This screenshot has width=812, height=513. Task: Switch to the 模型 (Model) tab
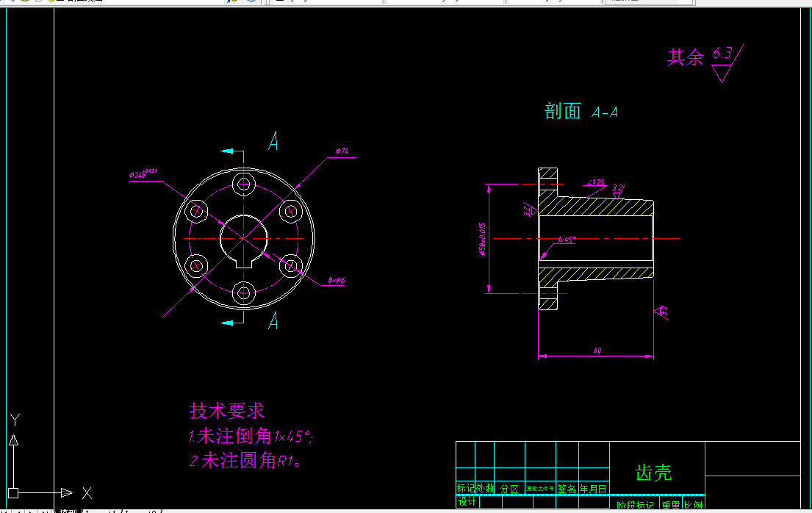coord(68,511)
